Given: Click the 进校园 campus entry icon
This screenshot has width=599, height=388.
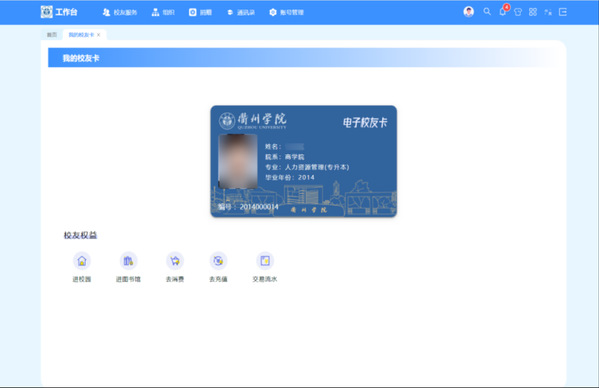Looking at the screenshot, I should (82, 261).
